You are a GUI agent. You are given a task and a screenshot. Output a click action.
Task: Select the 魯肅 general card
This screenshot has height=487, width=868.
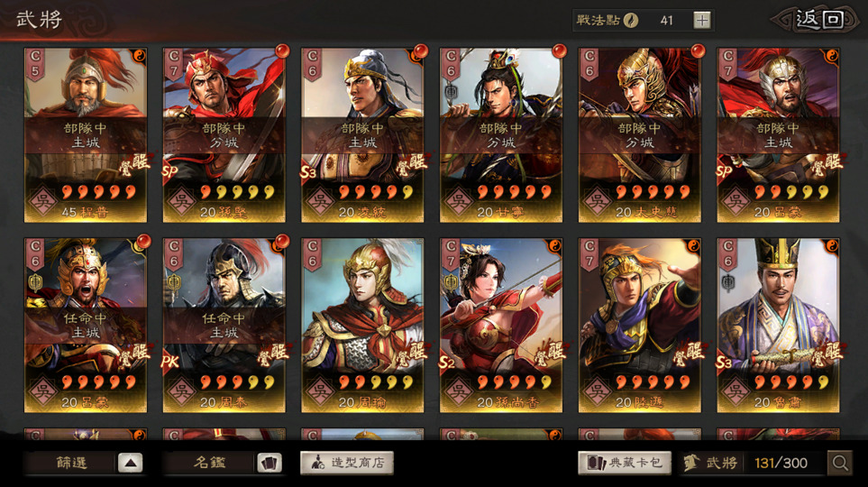point(779,326)
